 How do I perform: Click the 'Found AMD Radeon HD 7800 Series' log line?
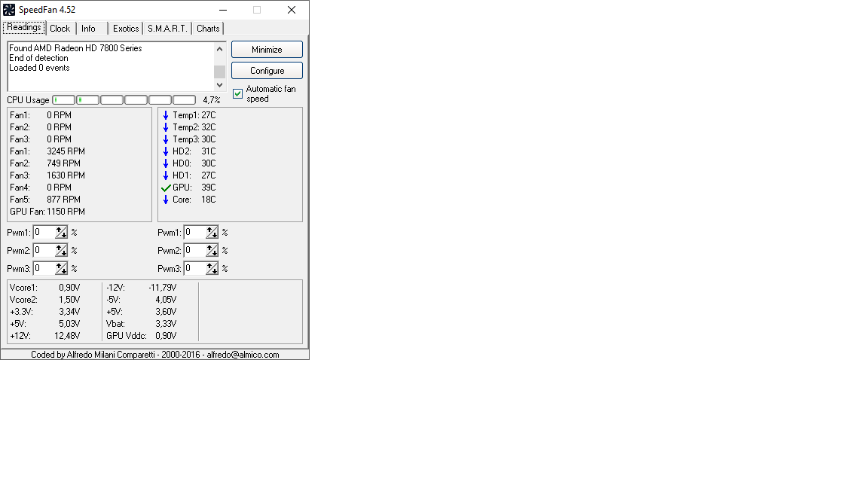75,48
